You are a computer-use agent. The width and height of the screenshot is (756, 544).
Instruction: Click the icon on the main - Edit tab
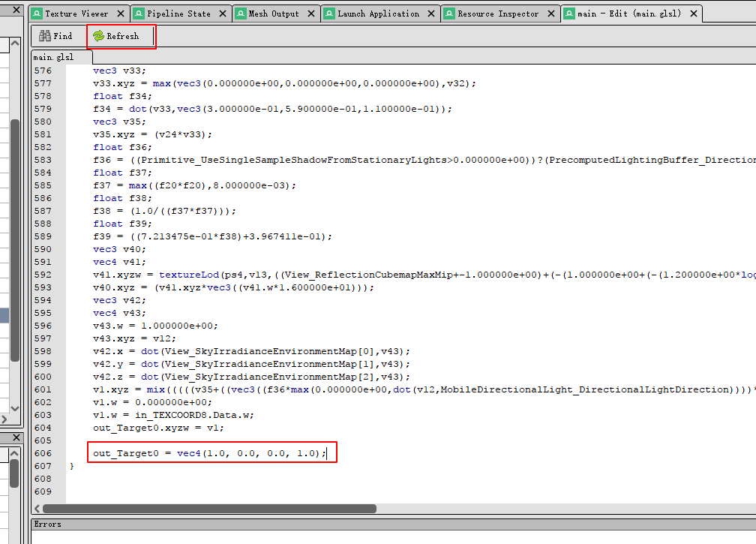pyautogui.click(x=568, y=13)
